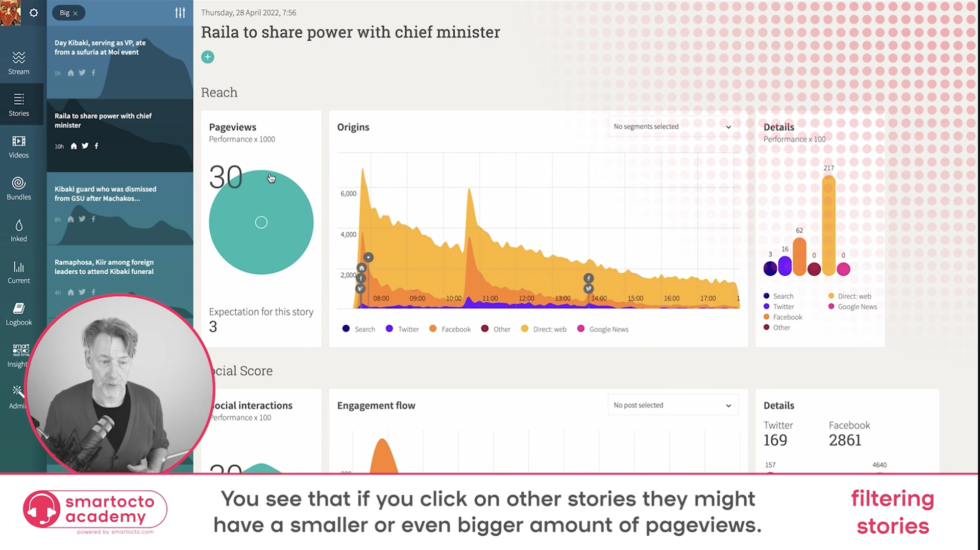Toggle the Search series in the Origins legend

pos(359,329)
